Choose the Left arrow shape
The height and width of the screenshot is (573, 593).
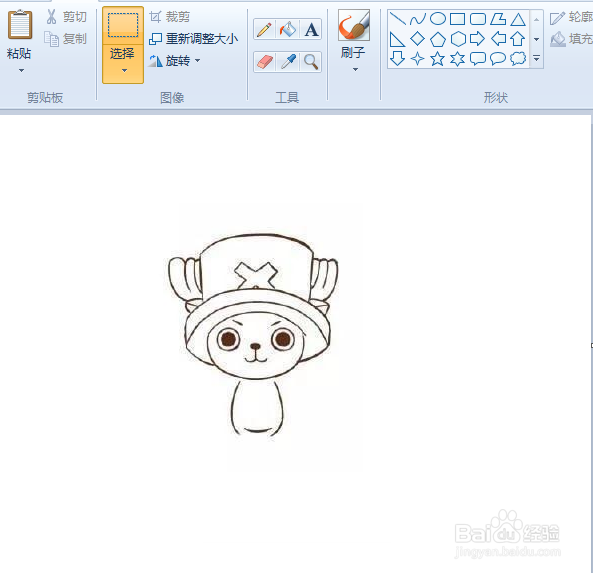(498, 39)
